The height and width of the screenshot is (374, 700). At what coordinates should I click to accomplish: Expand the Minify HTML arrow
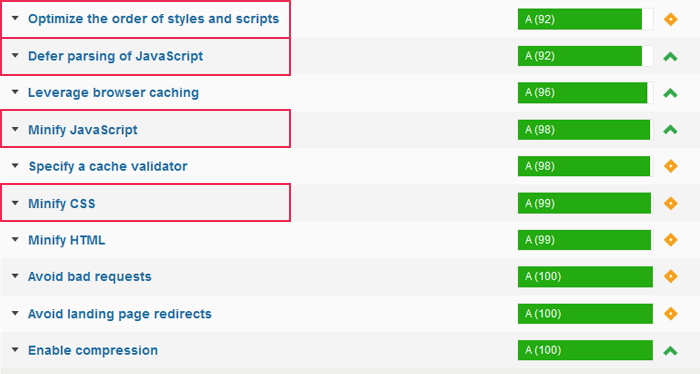(15, 240)
